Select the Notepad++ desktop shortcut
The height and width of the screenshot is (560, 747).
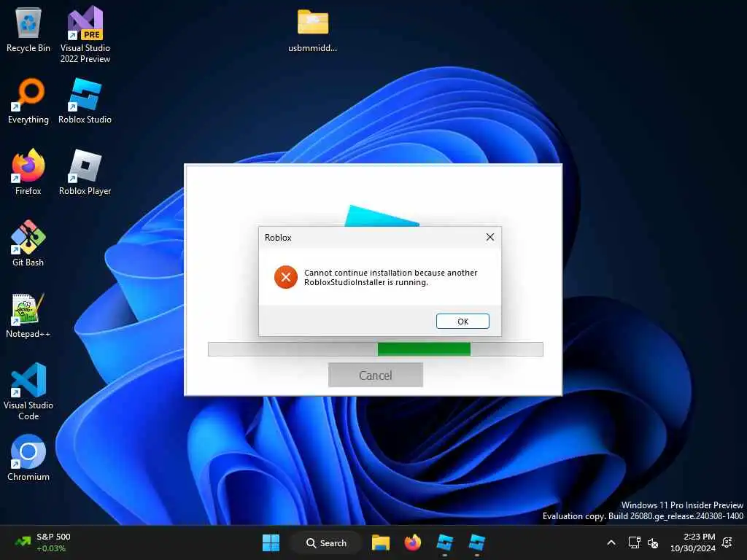point(28,315)
